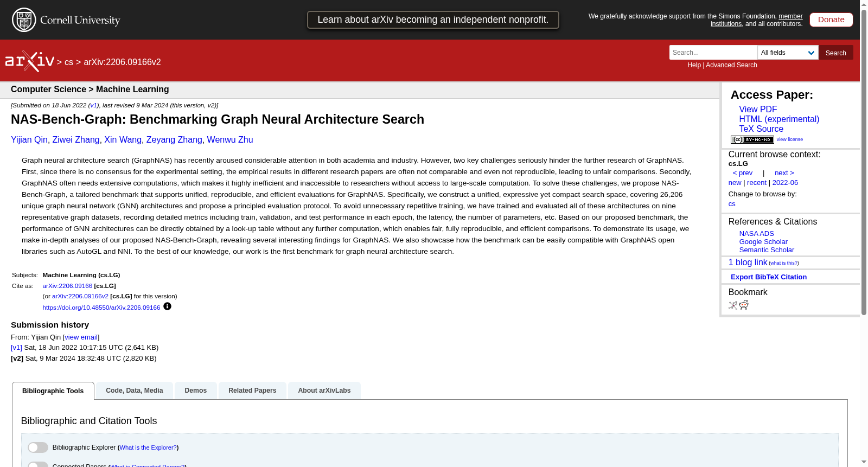Click the blog 'what is this?' link
868x467 pixels.
coord(783,263)
